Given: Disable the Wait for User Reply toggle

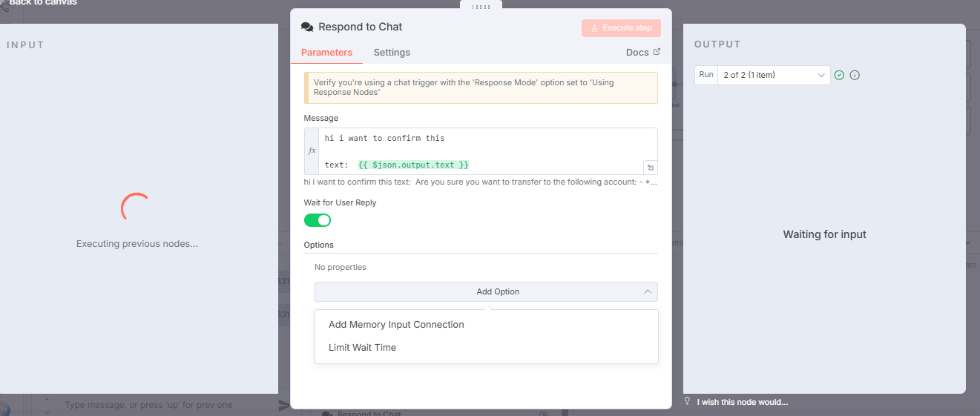Looking at the screenshot, I should 318,220.
